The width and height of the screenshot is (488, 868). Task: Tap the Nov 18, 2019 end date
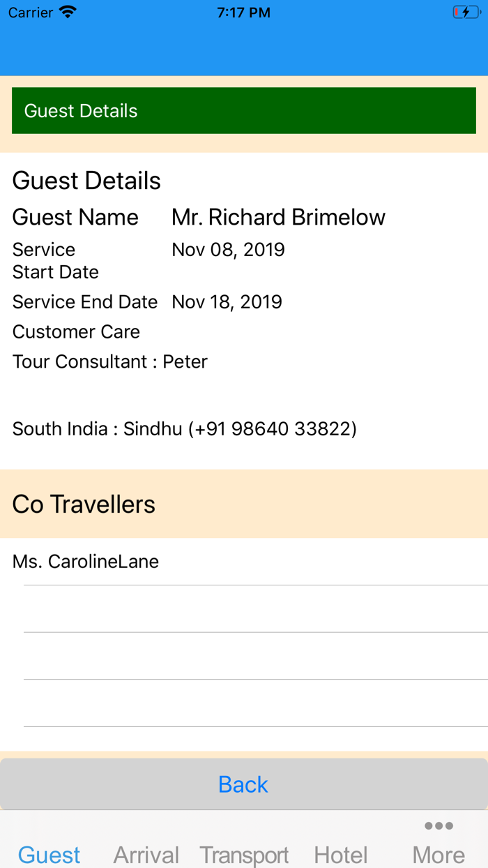(227, 301)
